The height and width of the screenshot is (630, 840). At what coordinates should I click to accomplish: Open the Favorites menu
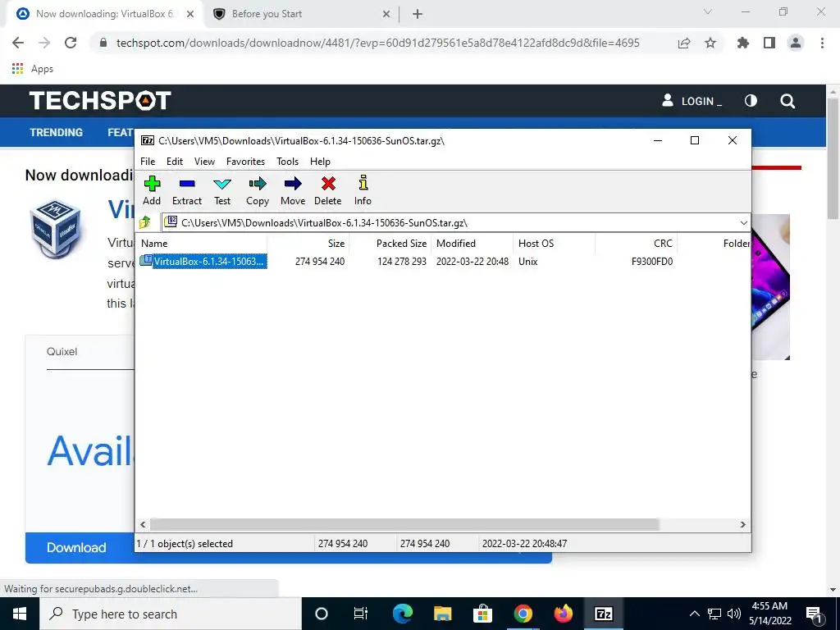[x=245, y=162]
